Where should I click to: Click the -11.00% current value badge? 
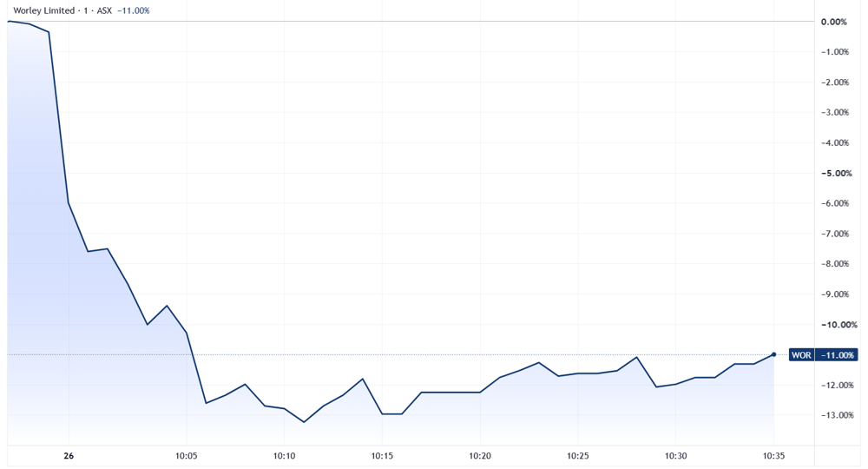[837, 355]
